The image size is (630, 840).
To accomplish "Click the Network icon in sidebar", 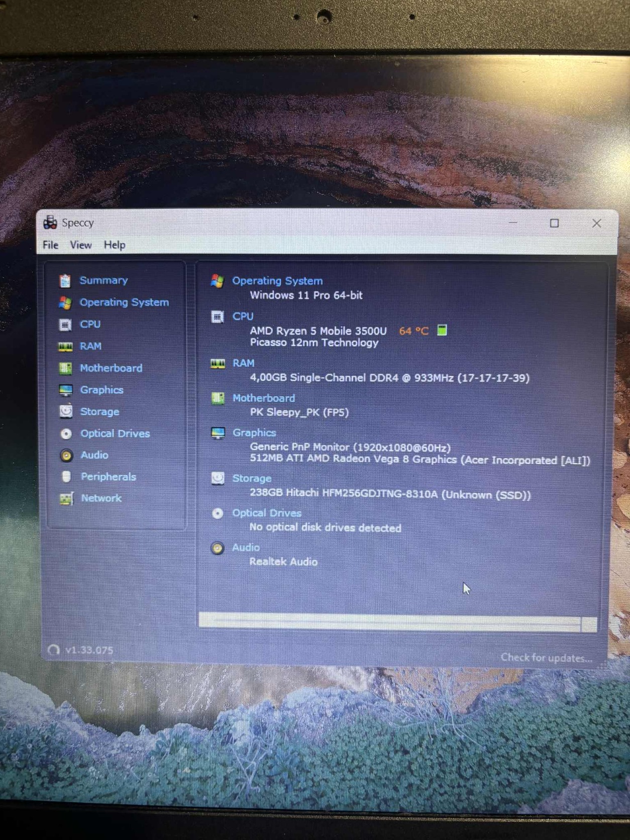I will coord(66,498).
